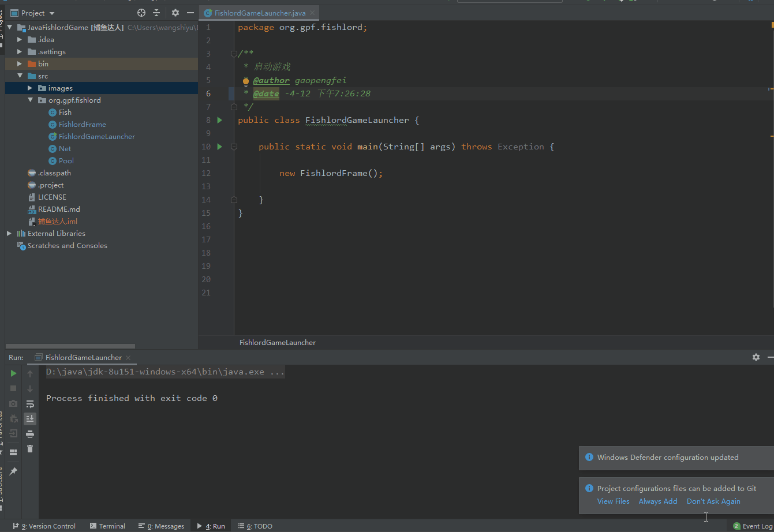Click the Scroll from Source target icon

click(x=141, y=13)
